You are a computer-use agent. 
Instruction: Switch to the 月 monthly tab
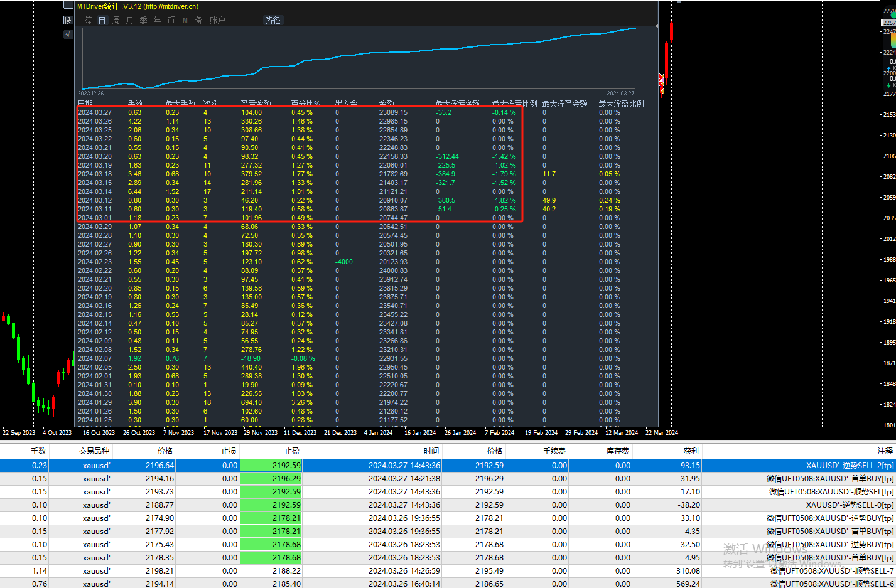click(x=130, y=20)
